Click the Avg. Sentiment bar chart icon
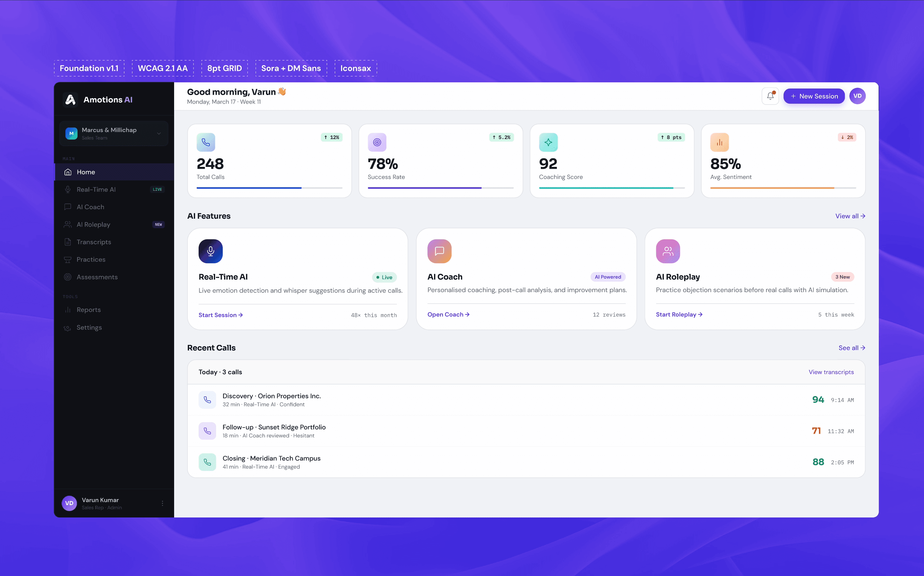The image size is (924, 576). click(719, 142)
